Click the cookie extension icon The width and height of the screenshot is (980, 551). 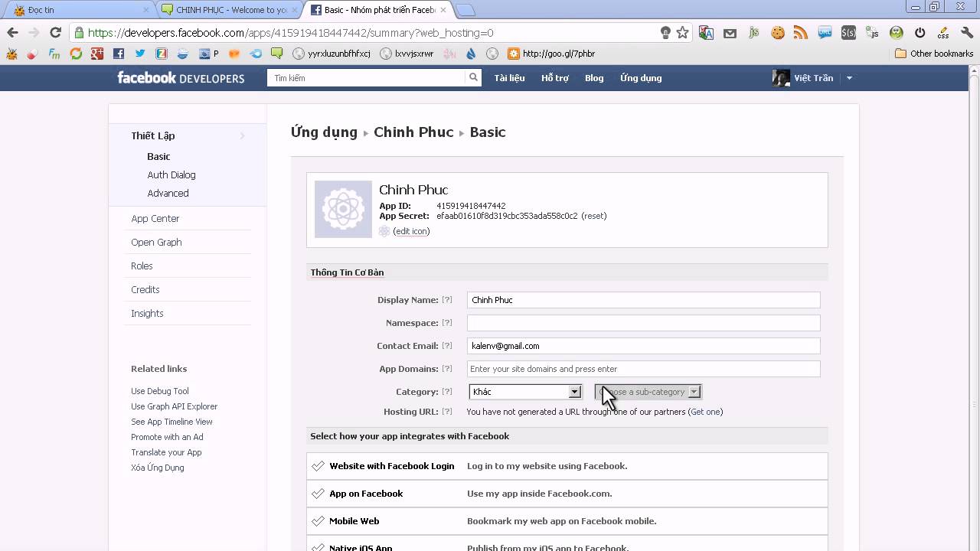click(x=778, y=33)
